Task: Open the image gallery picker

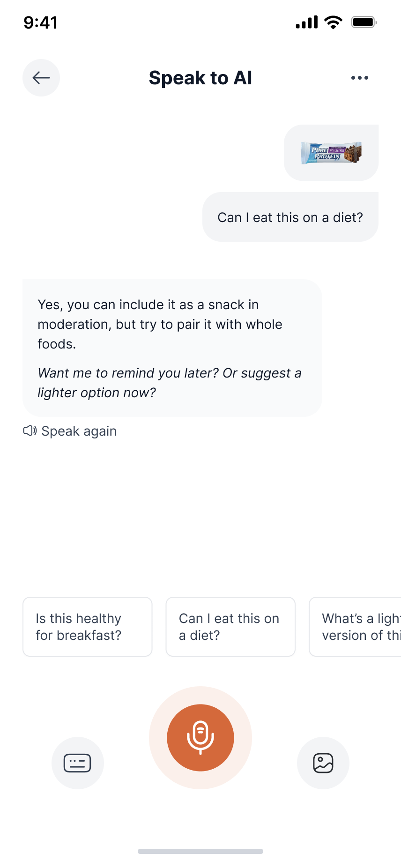Action: pyautogui.click(x=323, y=763)
